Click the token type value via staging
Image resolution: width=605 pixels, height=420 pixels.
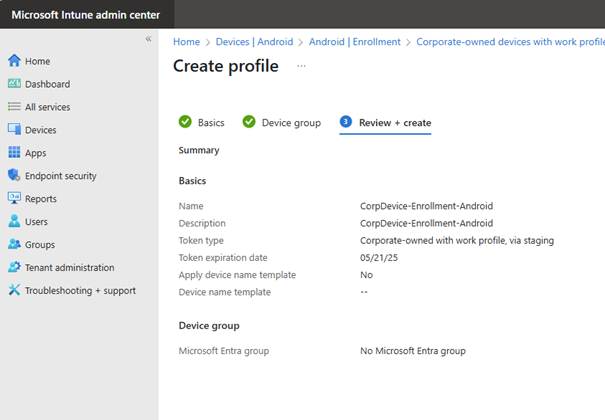(x=457, y=241)
